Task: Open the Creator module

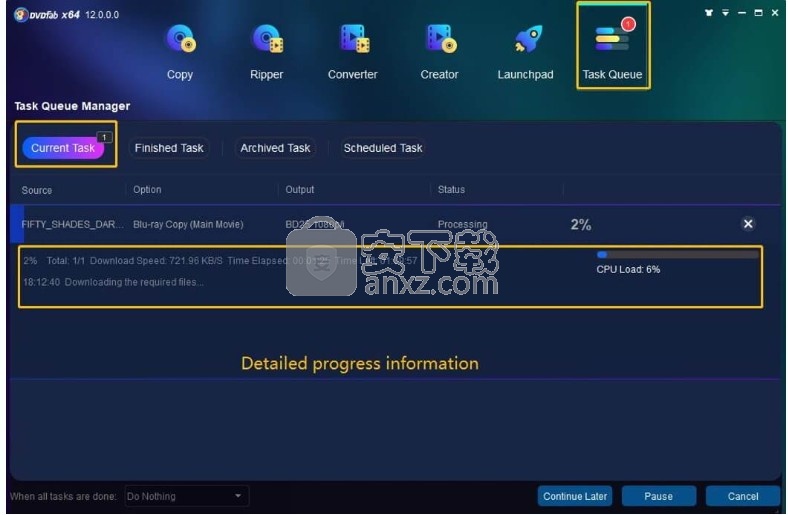Action: [439, 52]
